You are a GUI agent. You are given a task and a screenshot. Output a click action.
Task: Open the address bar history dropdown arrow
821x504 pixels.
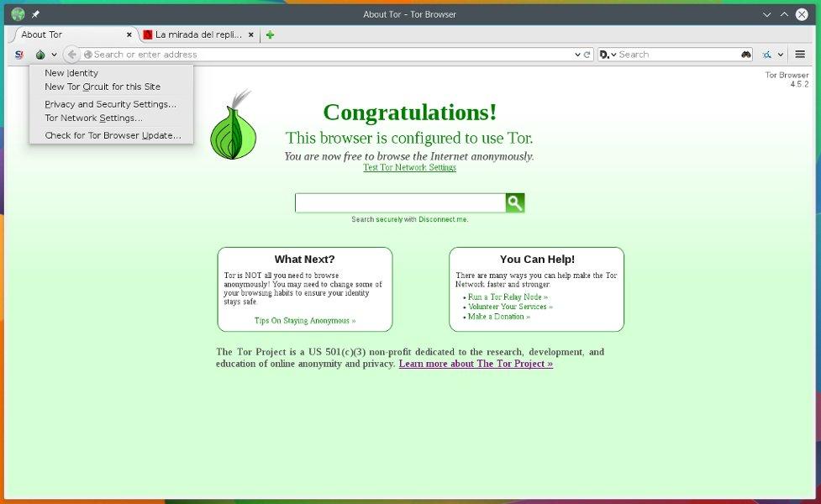pos(577,55)
